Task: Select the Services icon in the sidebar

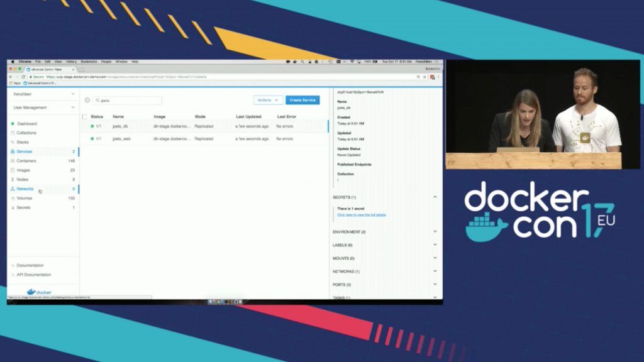Action: point(13,151)
